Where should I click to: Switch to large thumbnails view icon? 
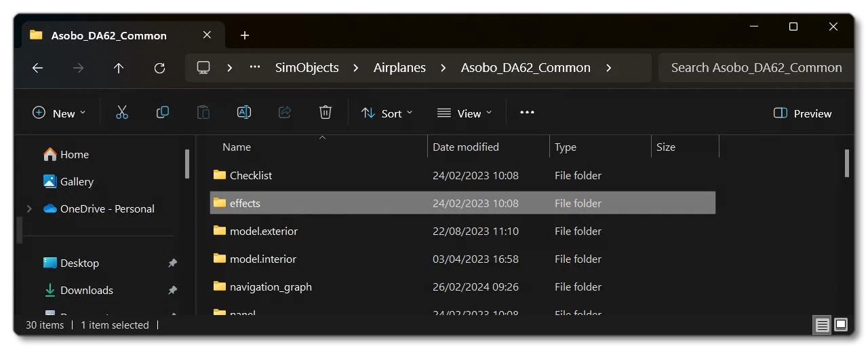(x=841, y=325)
